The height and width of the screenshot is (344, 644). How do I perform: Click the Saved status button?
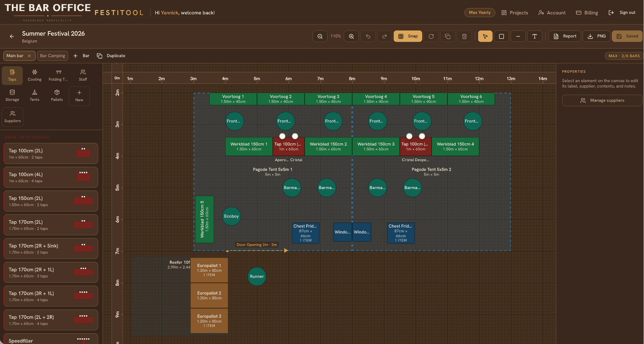[627, 36]
